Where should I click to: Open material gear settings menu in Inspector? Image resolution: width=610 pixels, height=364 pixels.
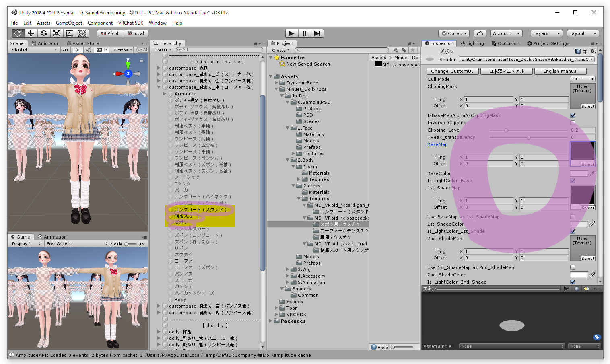click(593, 51)
